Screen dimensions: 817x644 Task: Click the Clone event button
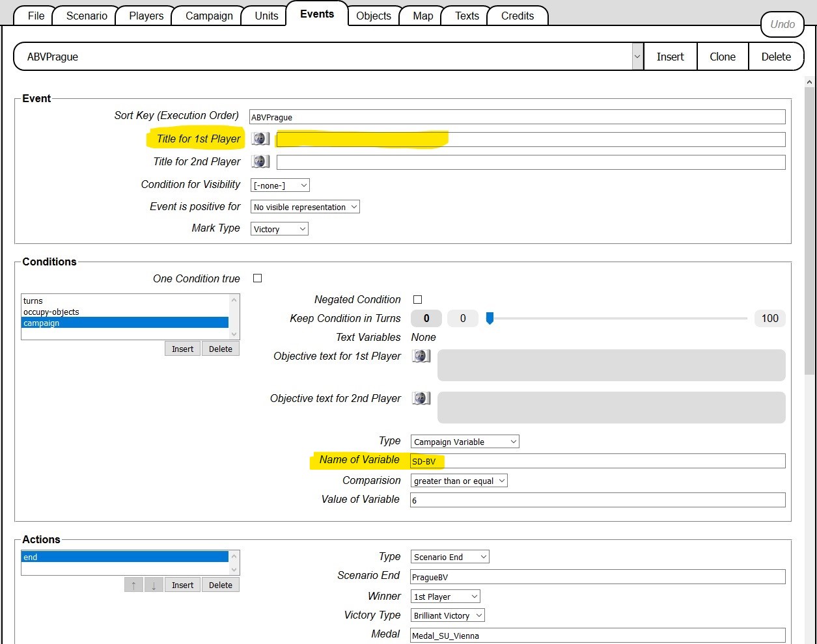pos(723,57)
